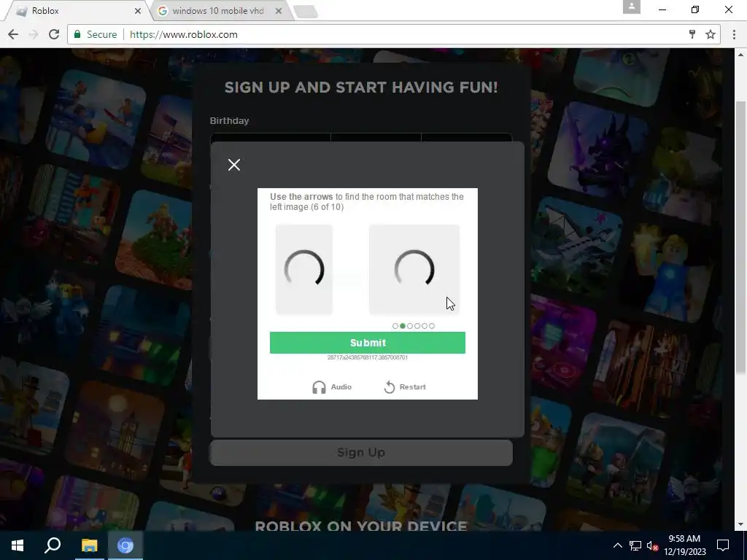Open taskbar Search magnifier
747x560 pixels.
(x=53, y=545)
